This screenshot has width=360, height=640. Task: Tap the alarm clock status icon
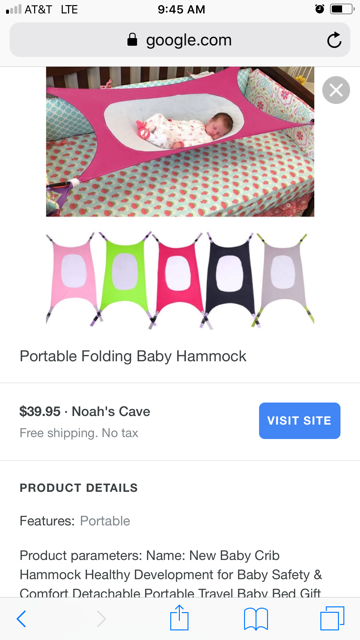point(320,9)
